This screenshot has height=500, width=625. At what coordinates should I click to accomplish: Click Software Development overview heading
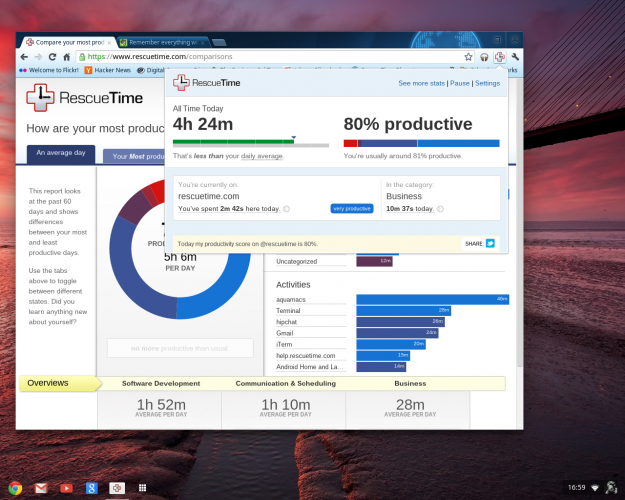(161, 383)
